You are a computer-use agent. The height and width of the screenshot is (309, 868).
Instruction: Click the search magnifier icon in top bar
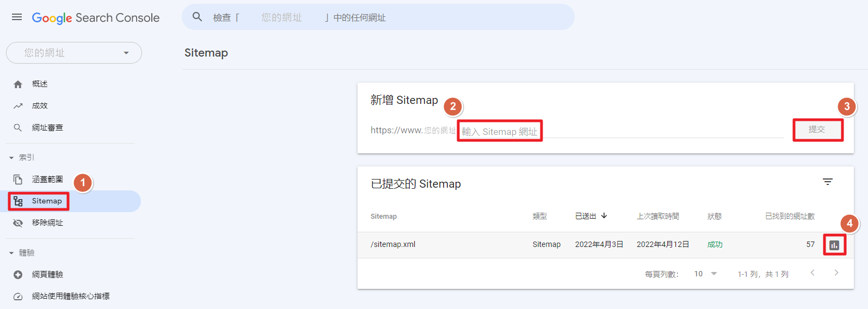198,17
